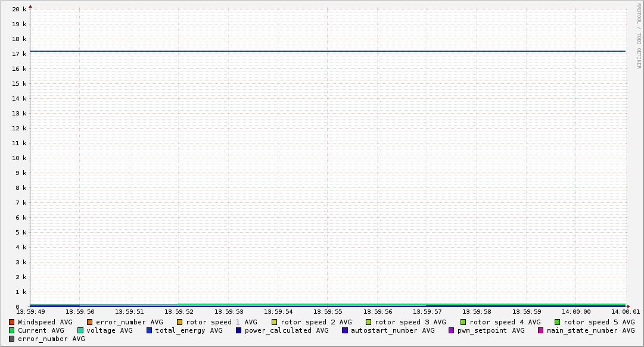Pick the rotor speed 2 AVG swatch

click(275, 322)
